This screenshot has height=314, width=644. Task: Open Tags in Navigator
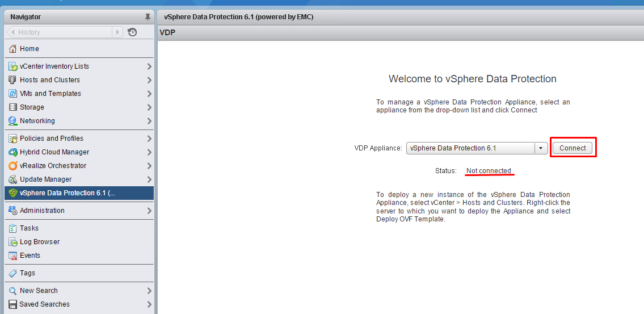(79, 273)
